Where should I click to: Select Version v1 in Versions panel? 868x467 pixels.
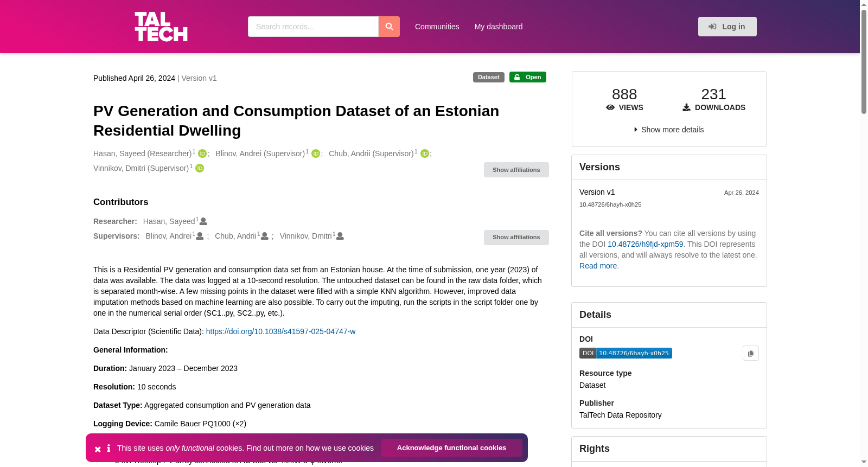[x=597, y=192]
